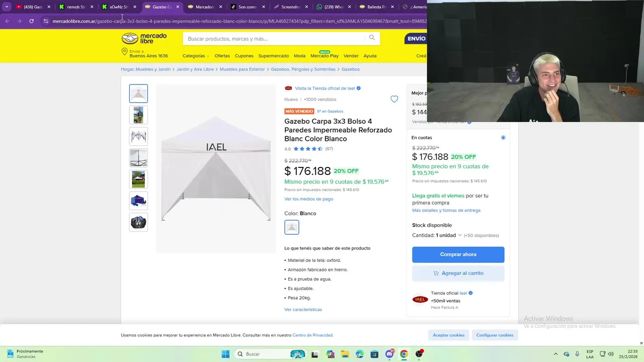Click the (87) reviews count
The image size is (644, 362).
(x=329, y=149)
